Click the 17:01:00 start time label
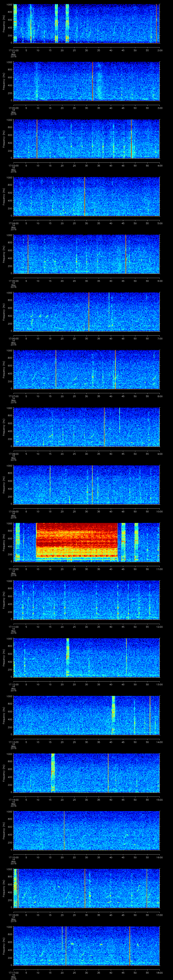The height and width of the screenshot is (980, 173). pyautogui.click(x=13, y=50)
